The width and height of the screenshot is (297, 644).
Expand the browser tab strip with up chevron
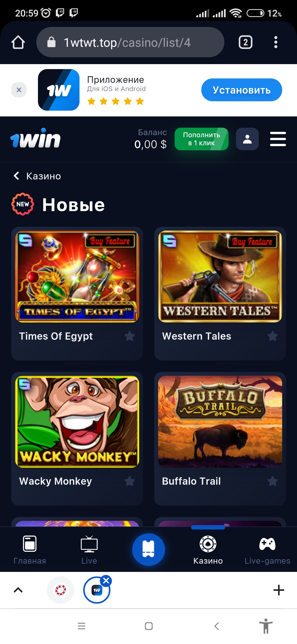click(18, 590)
